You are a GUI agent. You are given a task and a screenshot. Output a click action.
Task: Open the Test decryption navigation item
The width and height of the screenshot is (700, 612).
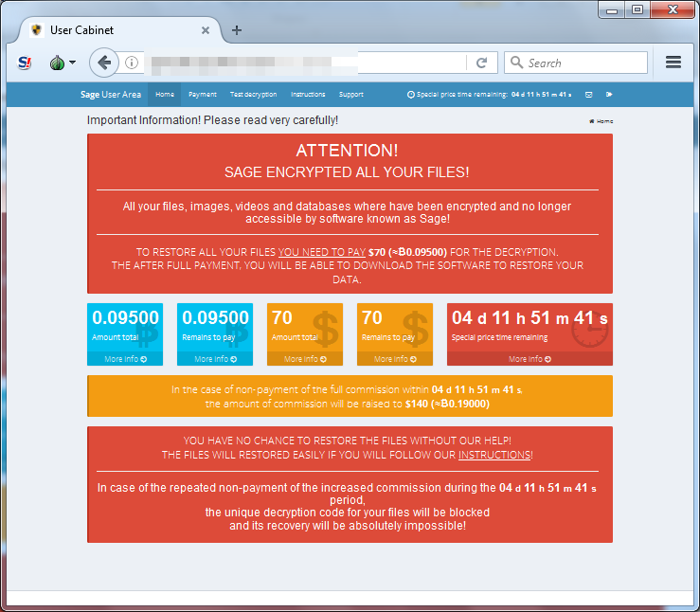pyautogui.click(x=253, y=95)
